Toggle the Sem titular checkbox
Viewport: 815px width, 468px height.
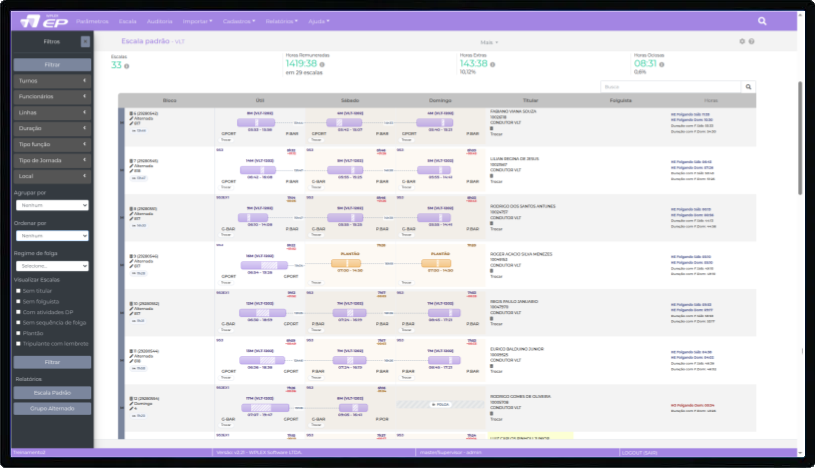18,291
